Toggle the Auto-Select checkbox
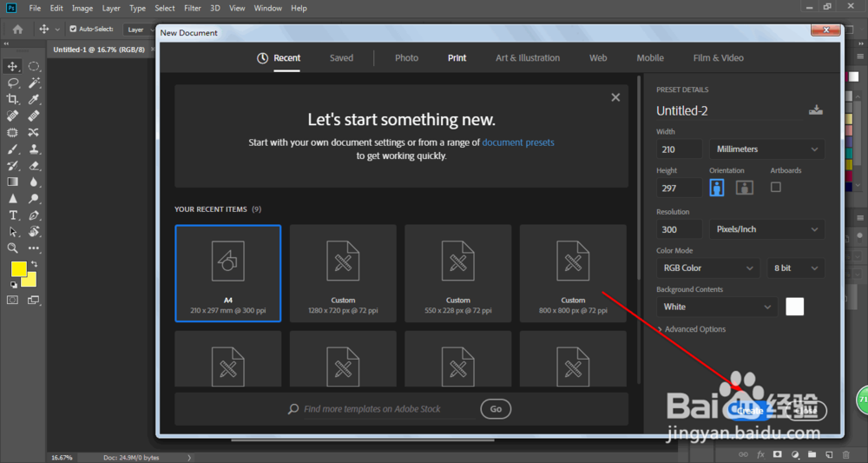Image resolution: width=868 pixels, height=463 pixels. [x=73, y=29]
